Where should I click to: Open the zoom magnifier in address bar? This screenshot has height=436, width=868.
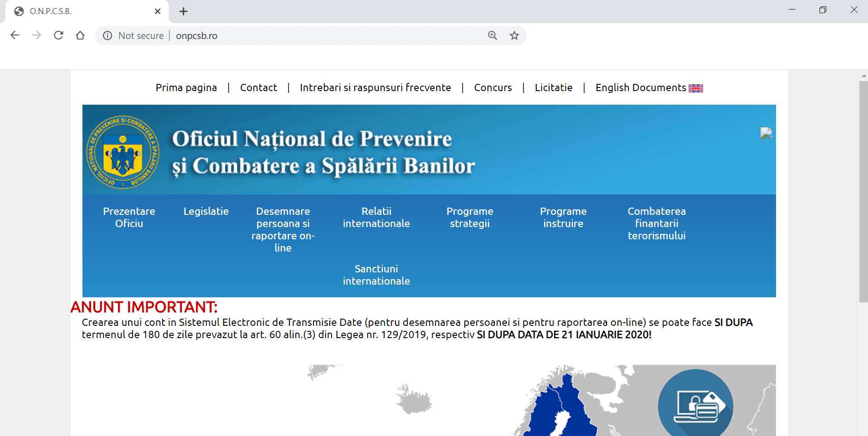point(492,35)
